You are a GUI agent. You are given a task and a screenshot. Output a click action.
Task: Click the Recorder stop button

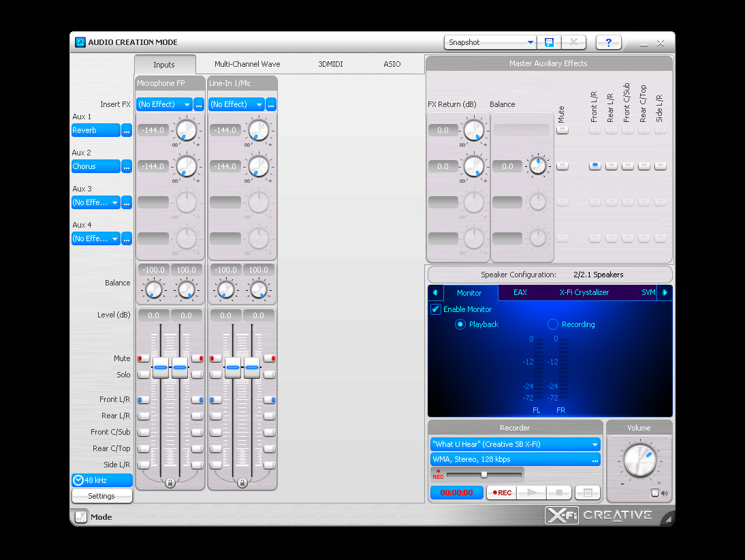559,493
